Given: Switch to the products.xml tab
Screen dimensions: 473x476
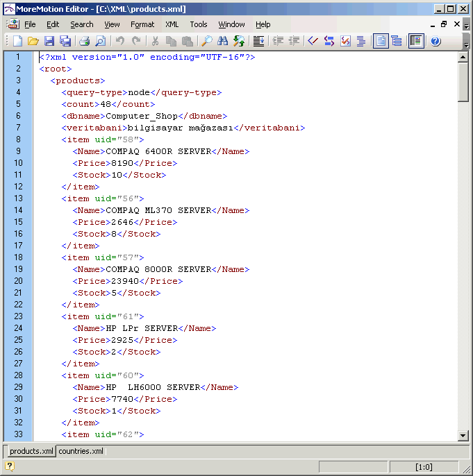Looking at the screenshot, I should 31,451.
